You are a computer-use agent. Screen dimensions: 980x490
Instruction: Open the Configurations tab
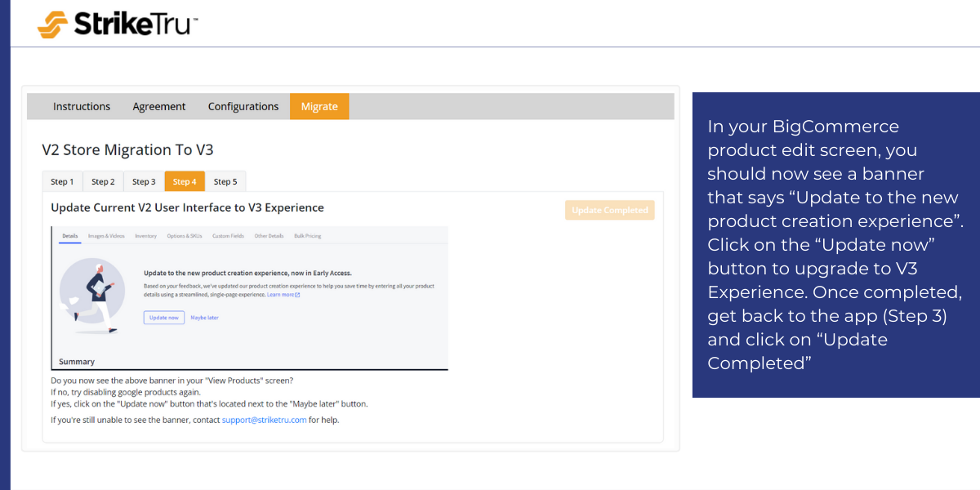tap(243, 106)
